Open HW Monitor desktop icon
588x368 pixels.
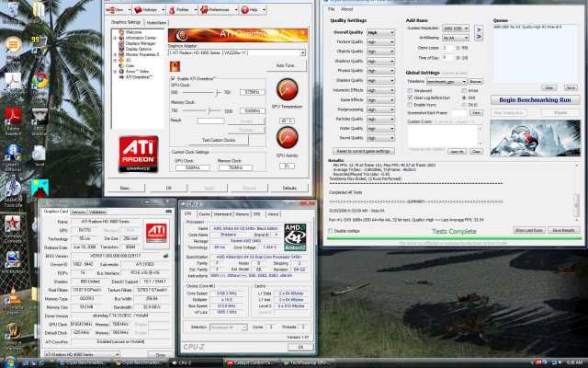click(13, 259)
